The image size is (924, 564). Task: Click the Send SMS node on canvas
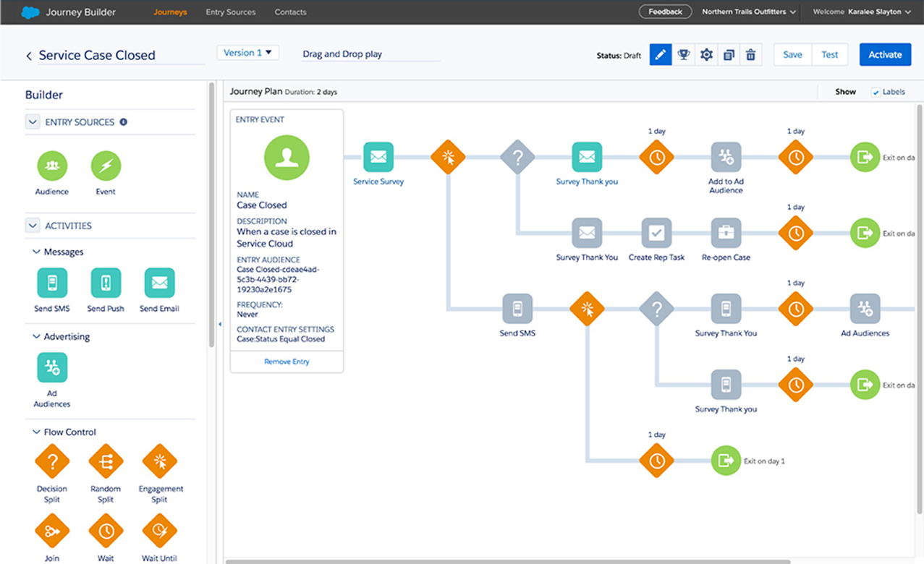517,309
